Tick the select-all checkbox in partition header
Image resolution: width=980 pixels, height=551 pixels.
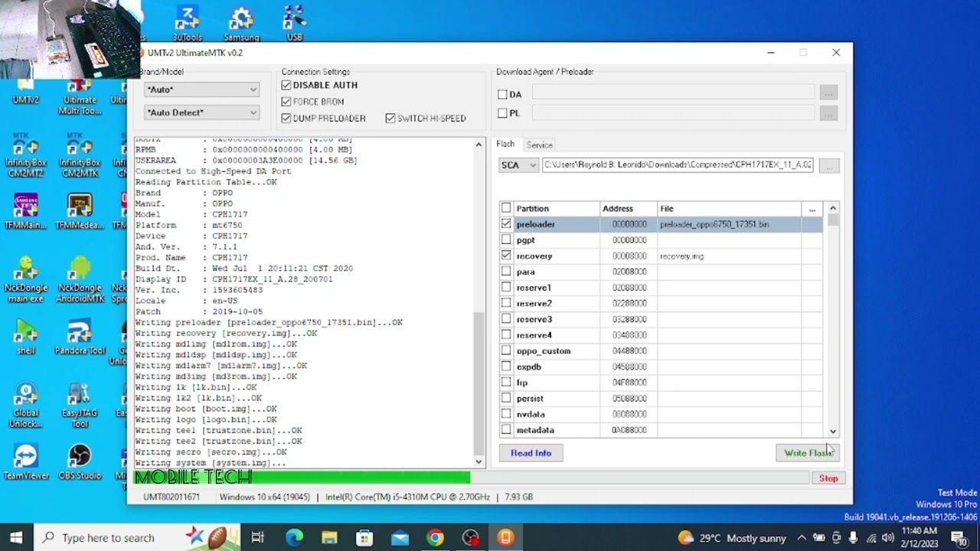tap(506, 208)
